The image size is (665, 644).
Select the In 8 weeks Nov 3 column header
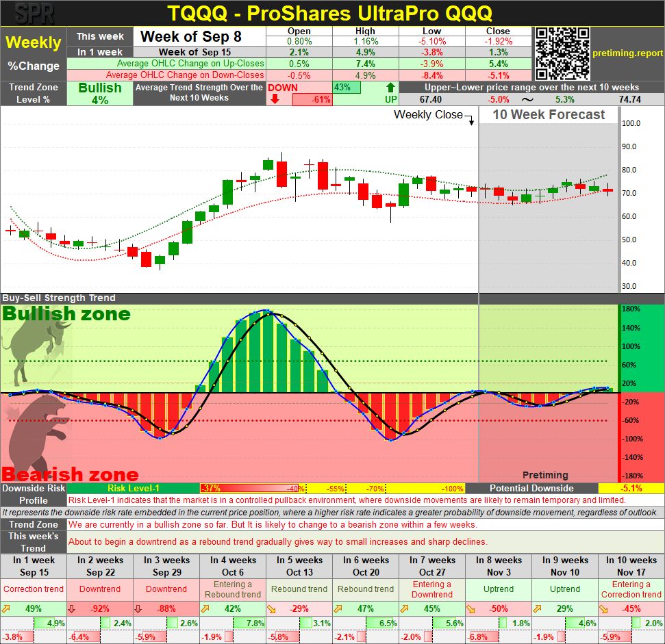(499, 566)
